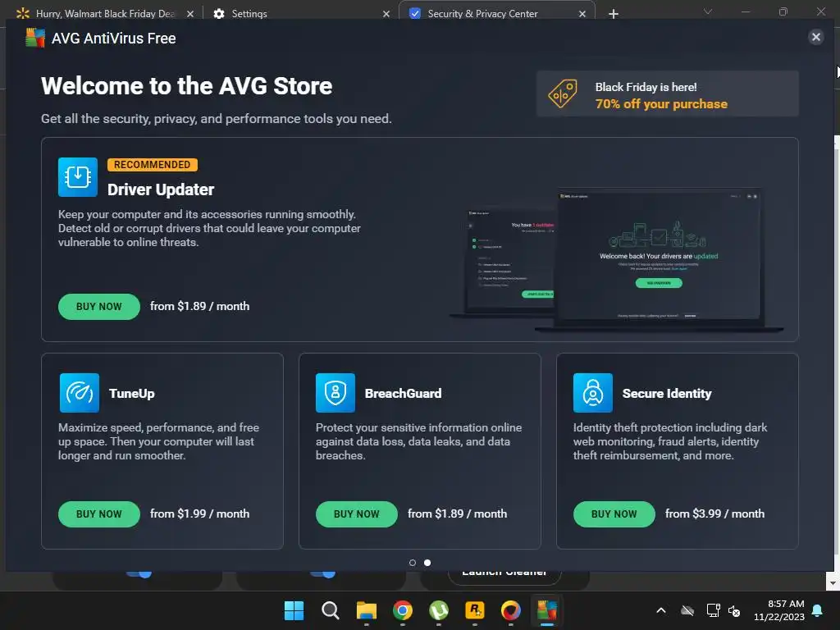840x630 pixels.
Task: Close the Settings browser tab
Action: tap(386, 14)
